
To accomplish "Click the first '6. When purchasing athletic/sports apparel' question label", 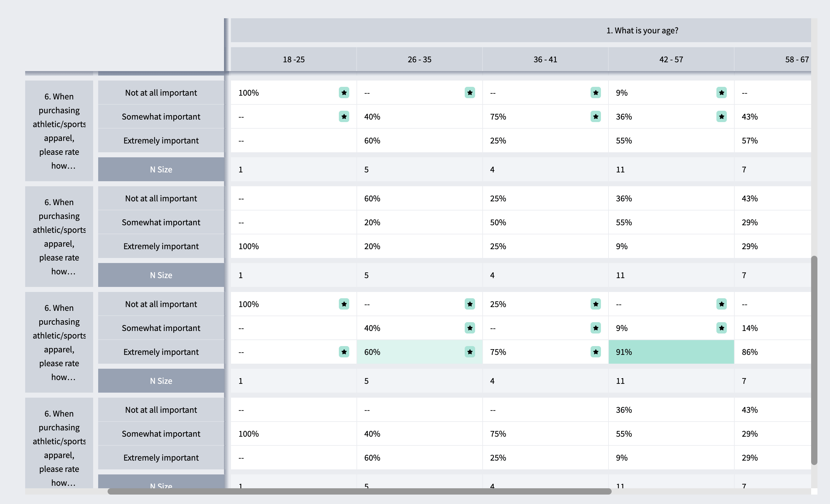I will coord(59,131).
